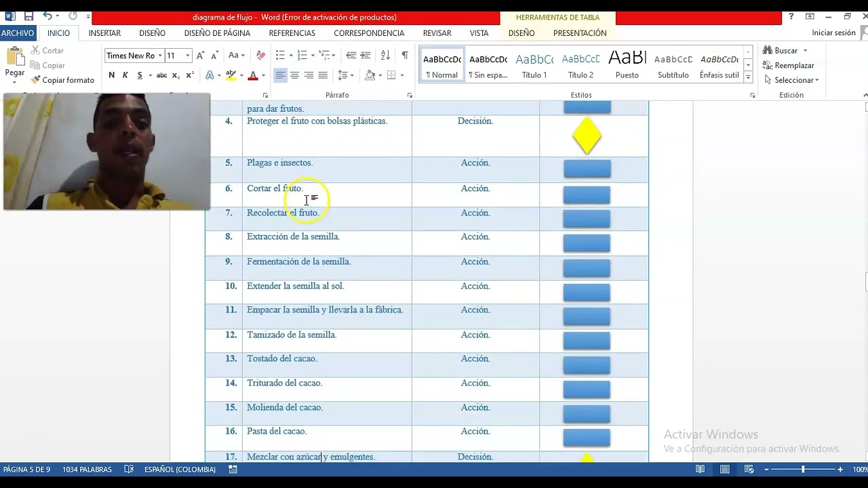
Task: Toggle italic (K) formatting
Action: [x=125, y=75]
